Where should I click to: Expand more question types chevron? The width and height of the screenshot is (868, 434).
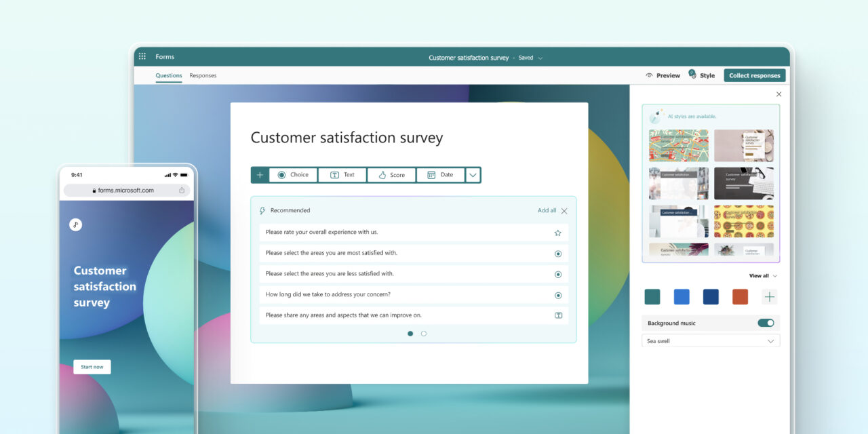473,175
